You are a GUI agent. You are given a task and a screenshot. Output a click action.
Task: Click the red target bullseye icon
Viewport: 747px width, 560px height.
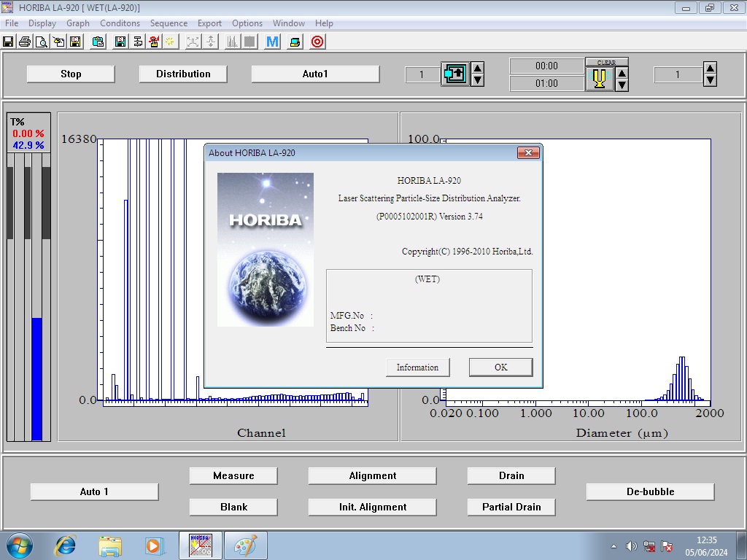[x=317, y=42]
